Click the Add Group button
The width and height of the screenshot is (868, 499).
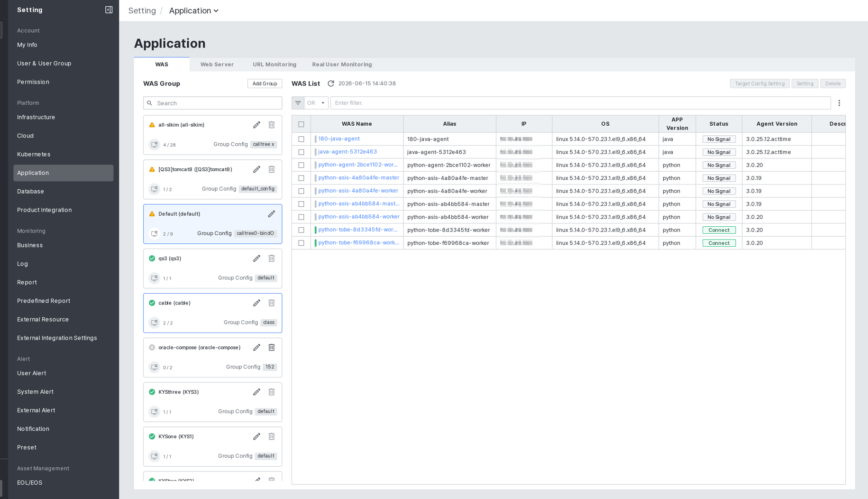click(x=265, y=83)
